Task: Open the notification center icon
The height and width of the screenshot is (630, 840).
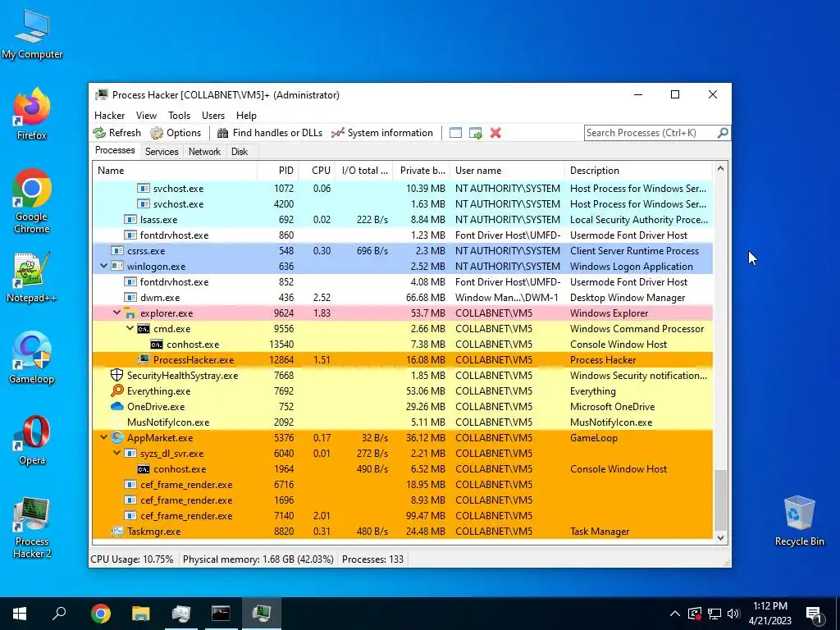Action: click(x=815, y=614)
